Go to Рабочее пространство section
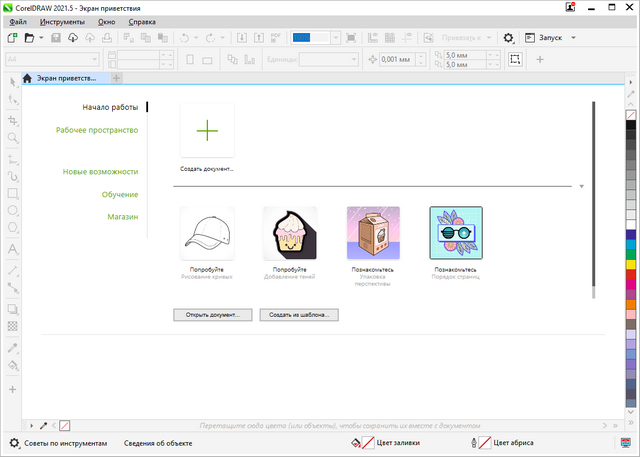 (x=97, y=130)
